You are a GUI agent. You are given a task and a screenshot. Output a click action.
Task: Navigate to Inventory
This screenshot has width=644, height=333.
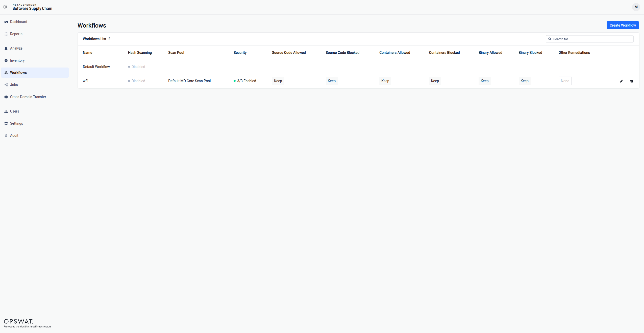35,60
